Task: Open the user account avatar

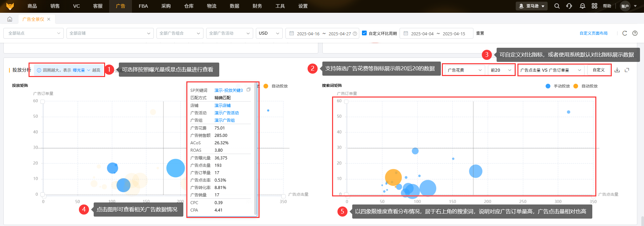Action: coord(625,6)
